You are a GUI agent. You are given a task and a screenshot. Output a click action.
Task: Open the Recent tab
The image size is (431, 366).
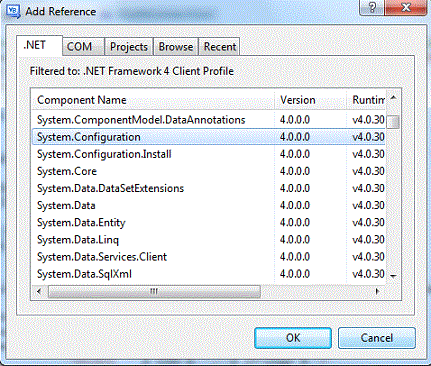tap(219, 46)
